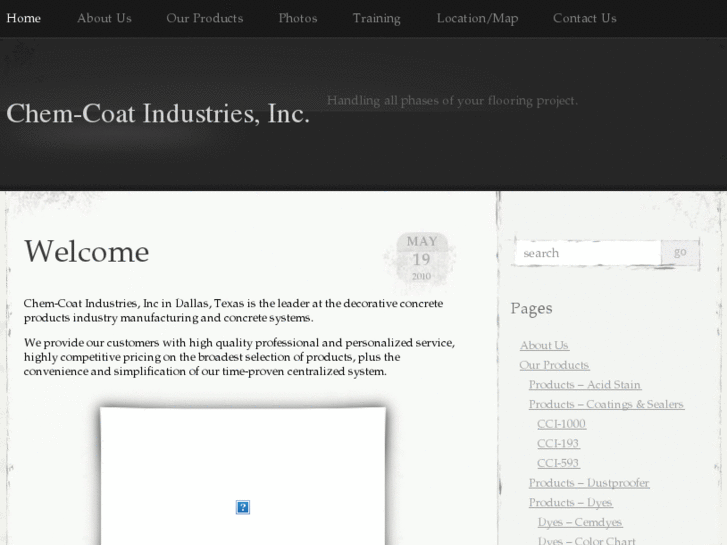Open Products – Acid Stain page
This screenshot has height=545, width=727.
(x=585, y=385)
